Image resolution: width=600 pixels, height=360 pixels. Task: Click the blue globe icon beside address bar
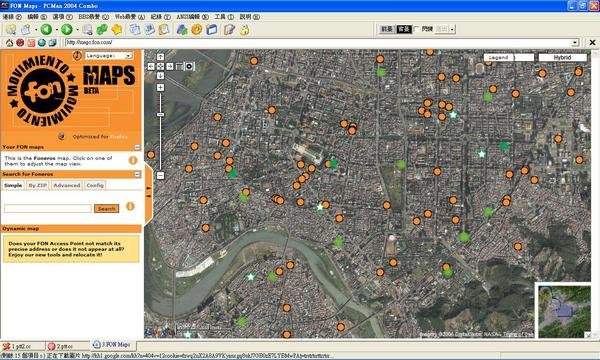[42, 42]
